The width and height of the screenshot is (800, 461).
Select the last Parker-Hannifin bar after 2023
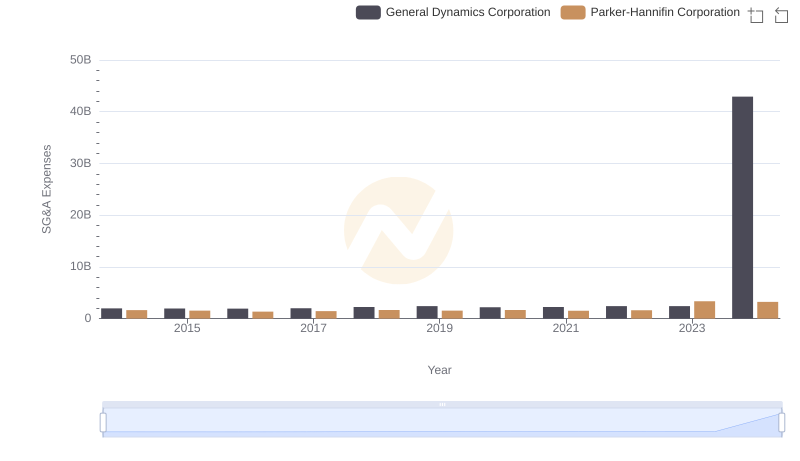pyautogui.click(x=768, y=310)
